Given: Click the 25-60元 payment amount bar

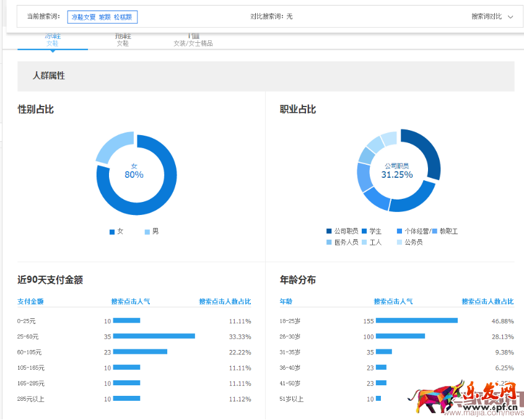Looking at the screenshot, I should coord(154,336).
